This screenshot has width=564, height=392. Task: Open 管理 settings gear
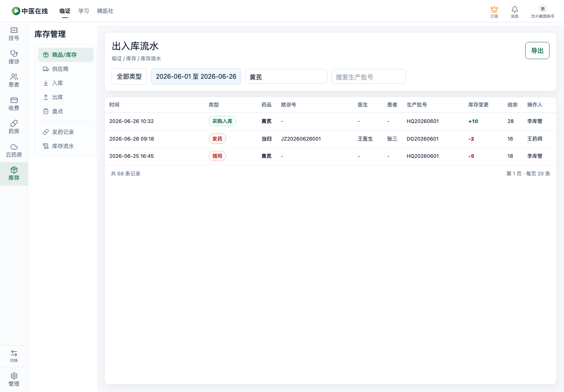[x=14, y=376]
